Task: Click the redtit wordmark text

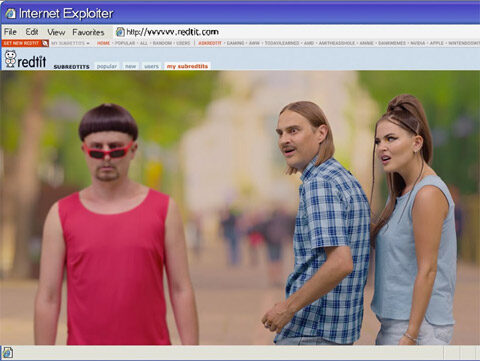Action: click(32, 62)
